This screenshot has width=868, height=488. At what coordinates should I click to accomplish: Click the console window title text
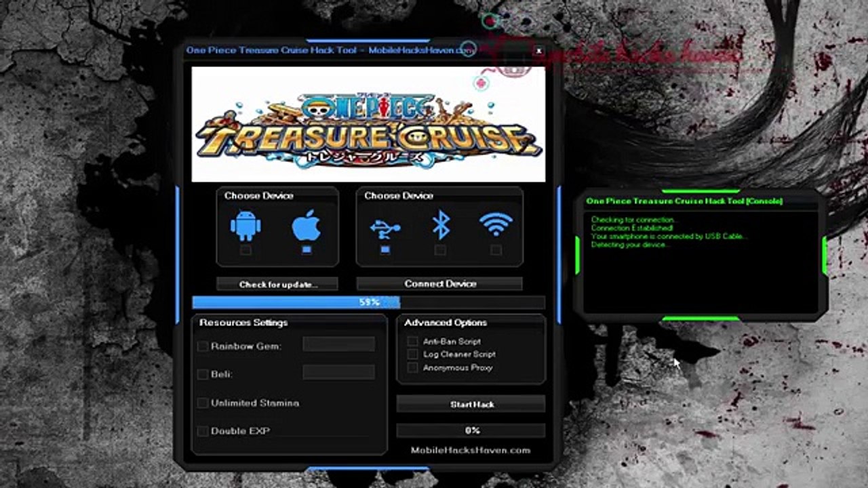coord(684,201)
